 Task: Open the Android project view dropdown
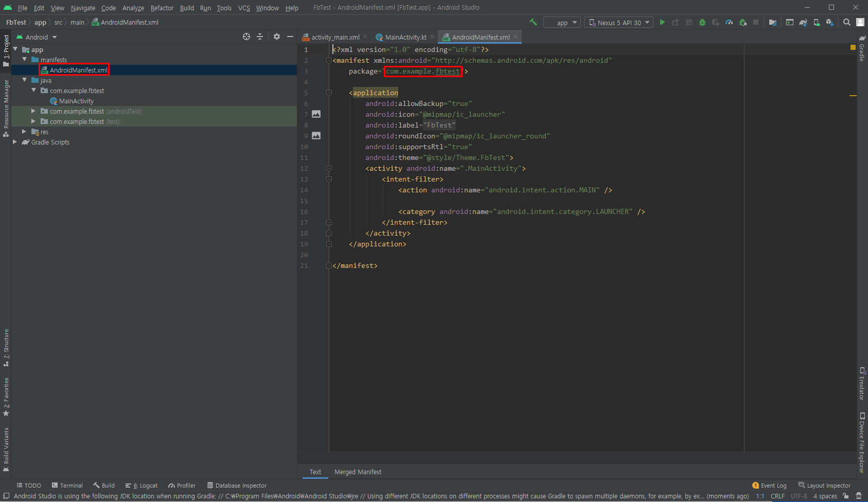(x=37, y=37)
